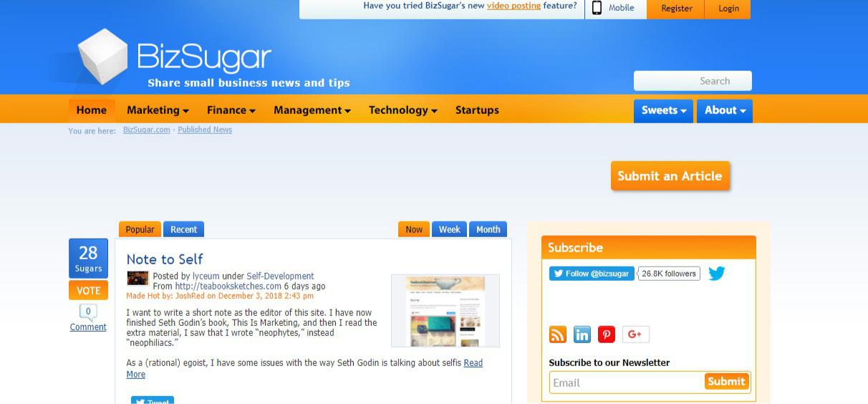This screenshot has width=868, height=404.
Task: Expand the Management menu dropdown
Action: (312, 110)
